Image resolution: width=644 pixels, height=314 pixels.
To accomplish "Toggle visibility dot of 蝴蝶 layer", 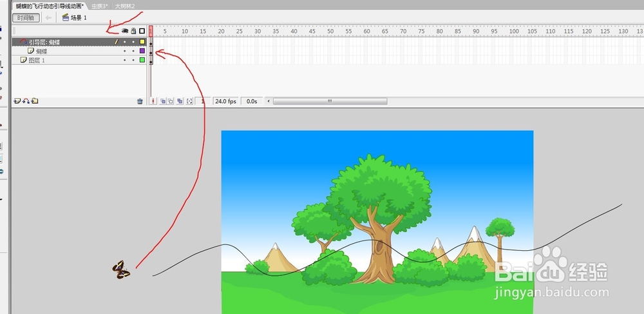I will tap(125, 51).
